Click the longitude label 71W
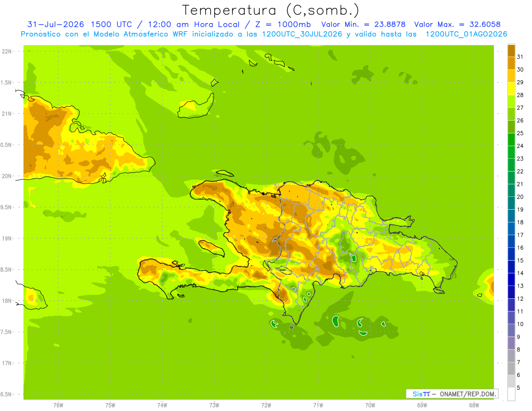Viewport: 532px width, 411px height. tap(318, 405)
